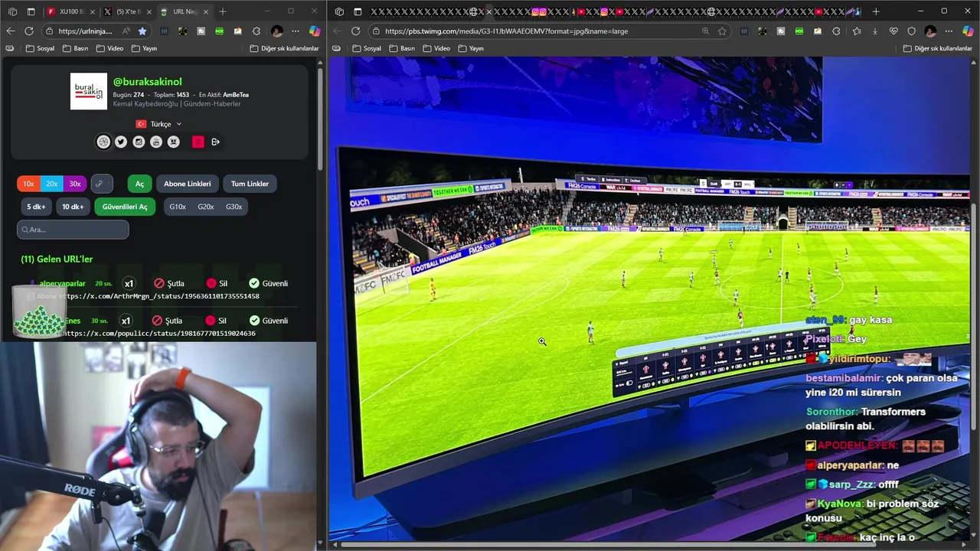Open Downloads icon in right browser toolbar
Image resolution: width=980 pixels, height=551 pixels.
coord(875,31)
